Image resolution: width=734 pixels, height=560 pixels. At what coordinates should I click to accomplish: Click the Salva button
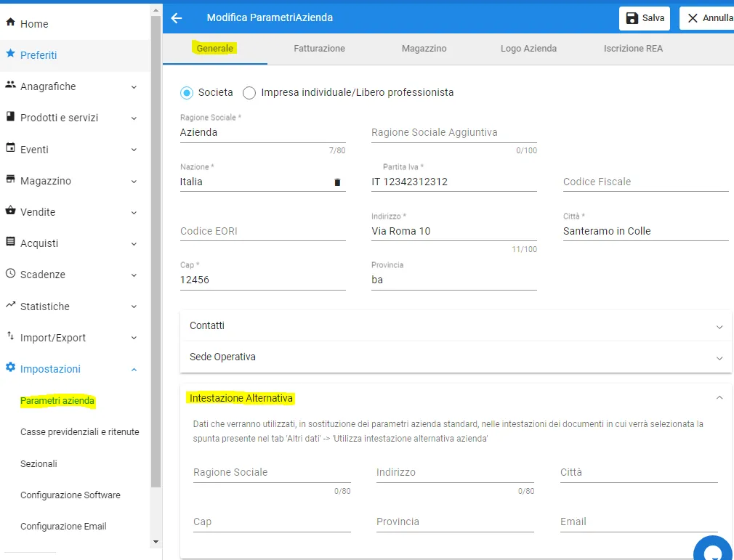point(645,18)
